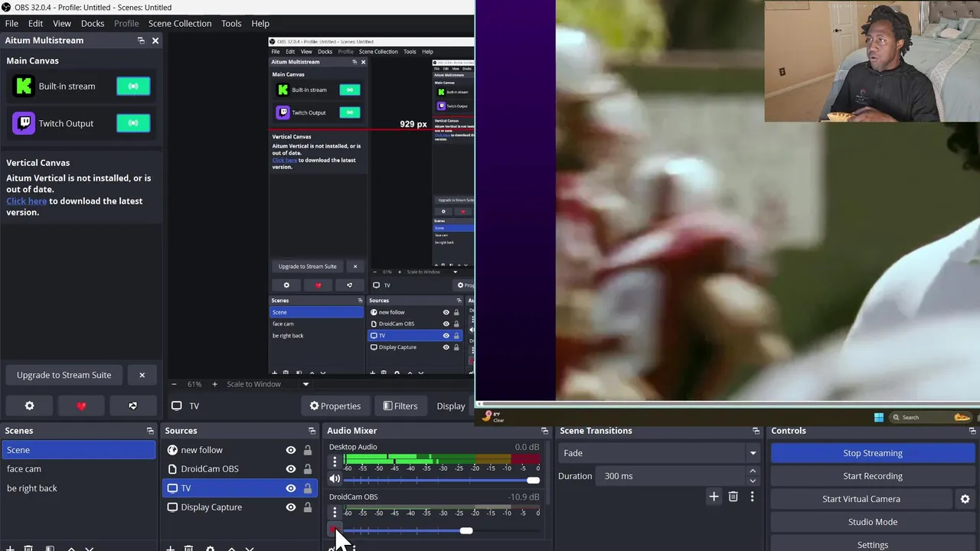This screenshot has height=551, width=980.
Task: Open the Scene Collection menu
Action: point(180,24)
